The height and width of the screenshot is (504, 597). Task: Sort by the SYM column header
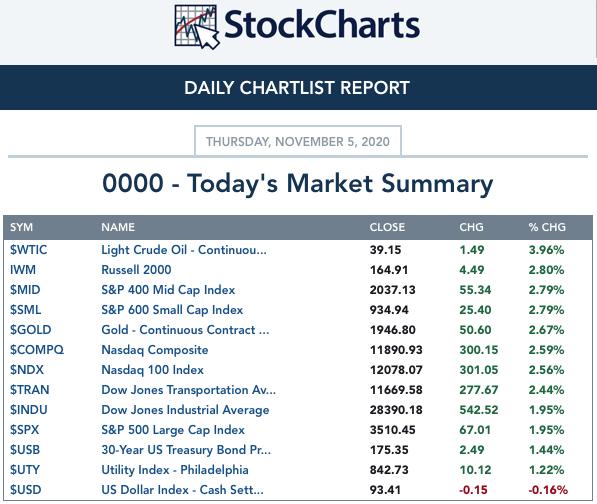tap(21, 227)
